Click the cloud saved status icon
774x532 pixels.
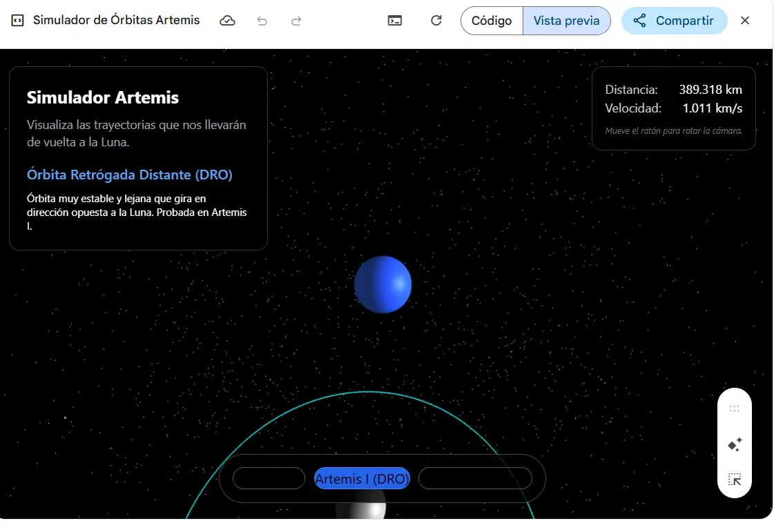227,21
